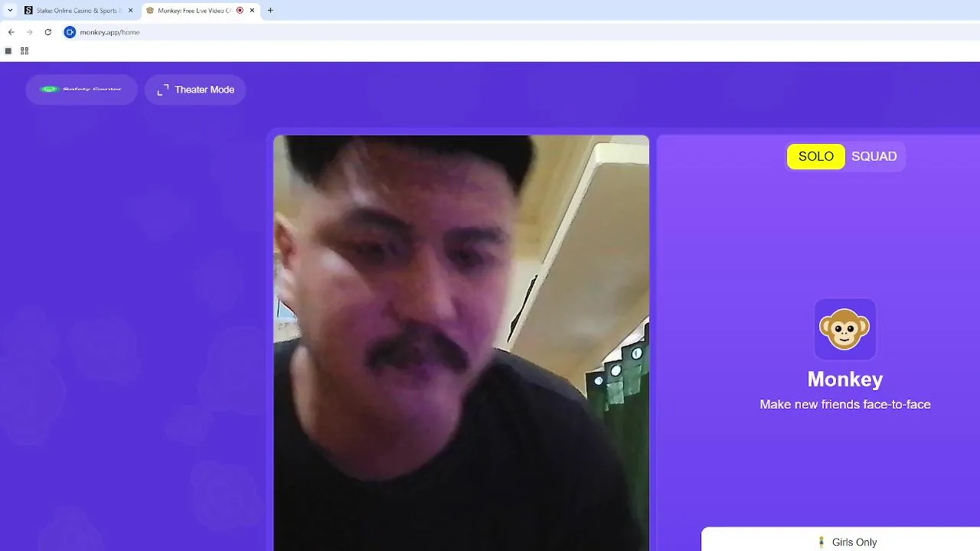Click the Theater Mode expand icon
Screen dimensions: 980x551
point(162,90)
